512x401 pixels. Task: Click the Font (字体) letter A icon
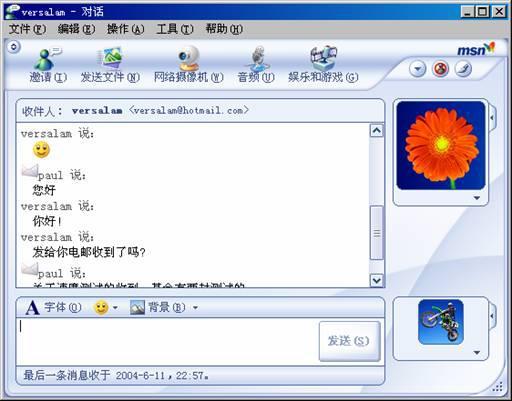point(32,307)
